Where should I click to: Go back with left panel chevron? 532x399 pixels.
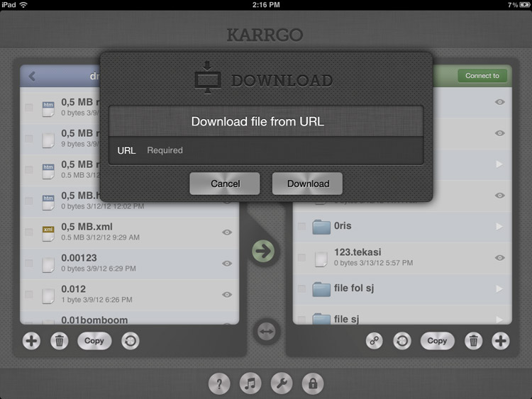(32, 76)
